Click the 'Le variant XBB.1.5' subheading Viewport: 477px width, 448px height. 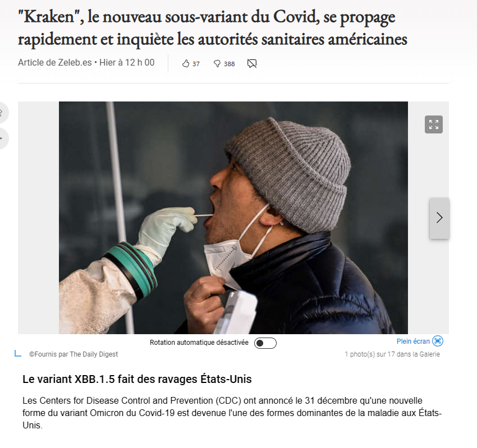137,379
